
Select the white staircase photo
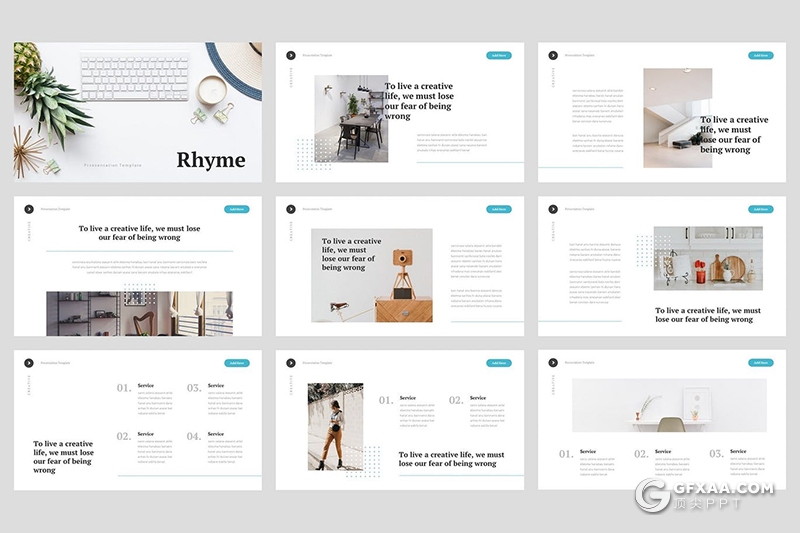pos(677,117)
